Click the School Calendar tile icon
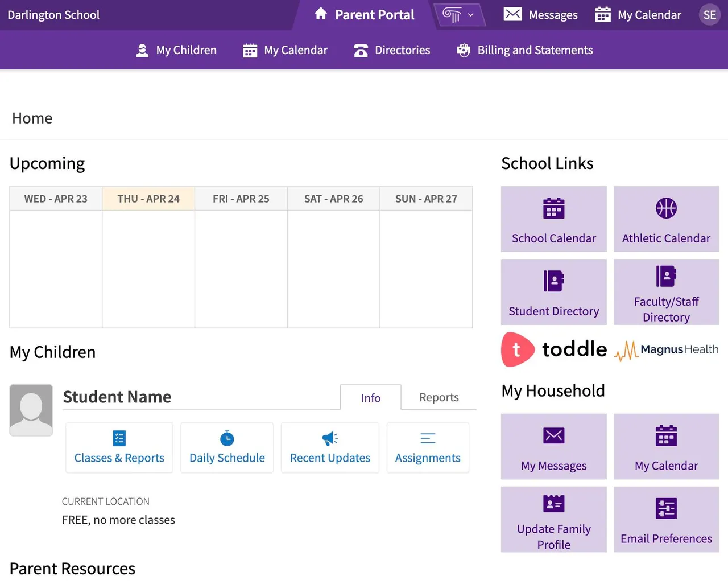This screenshot has width=728, height=584. point(554,208)
